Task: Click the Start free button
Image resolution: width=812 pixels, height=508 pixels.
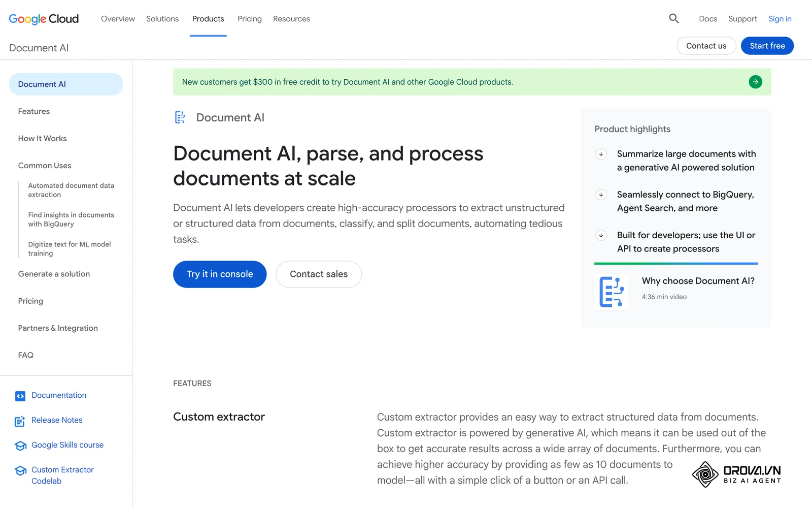Action: click(767, 46)
